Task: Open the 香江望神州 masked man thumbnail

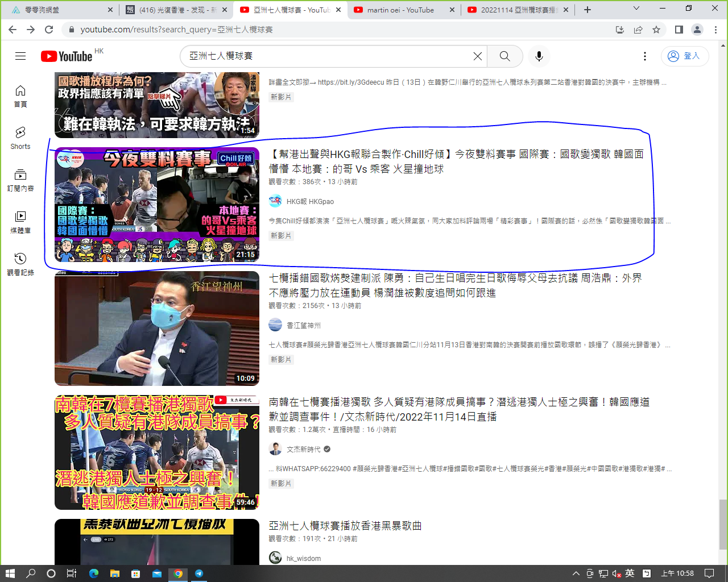Action: tap(157, 329)
